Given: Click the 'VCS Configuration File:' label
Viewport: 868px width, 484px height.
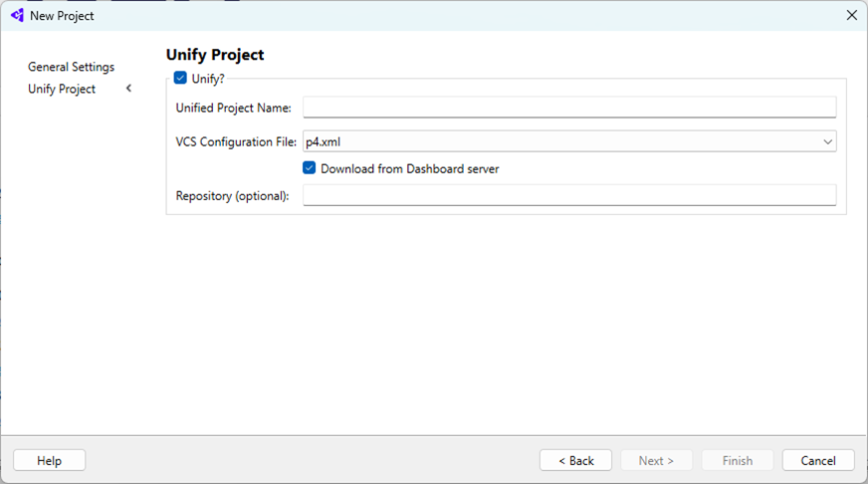Looking at the screenshot, I should coord(236,142).
